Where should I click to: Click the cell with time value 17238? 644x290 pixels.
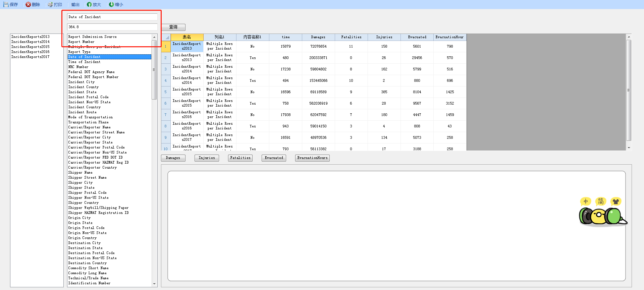pos(285,69)
